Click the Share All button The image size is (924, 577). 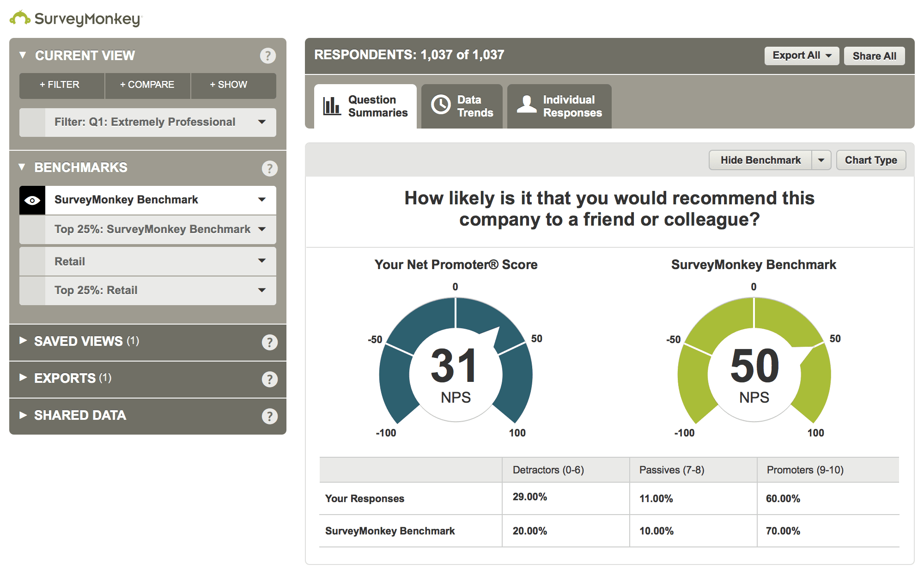pos(874,55)
